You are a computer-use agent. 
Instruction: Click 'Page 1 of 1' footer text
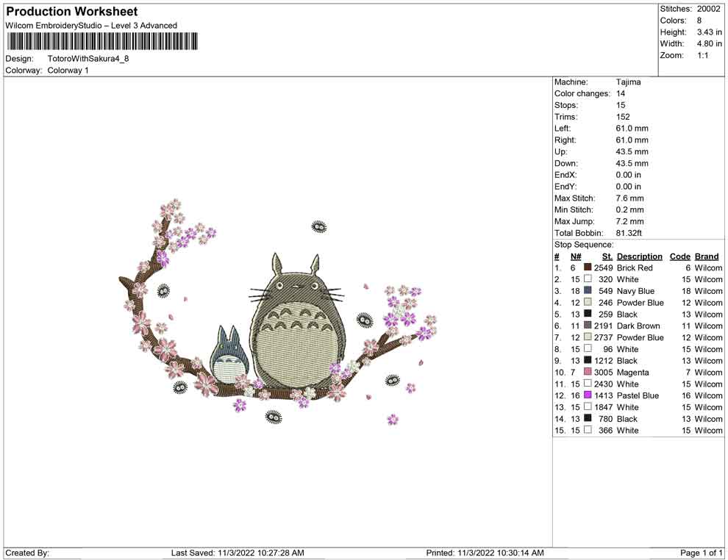tap(702, 553)
